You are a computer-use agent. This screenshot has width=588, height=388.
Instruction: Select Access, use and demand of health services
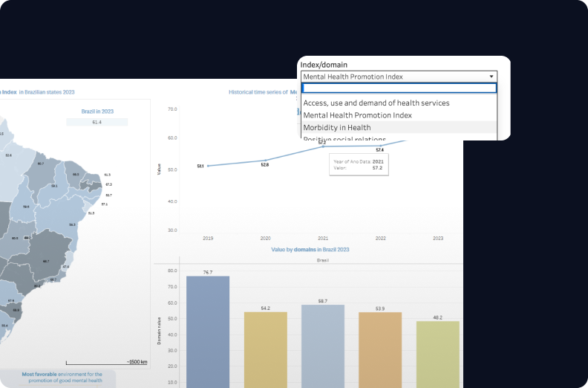tap(376, 103)
